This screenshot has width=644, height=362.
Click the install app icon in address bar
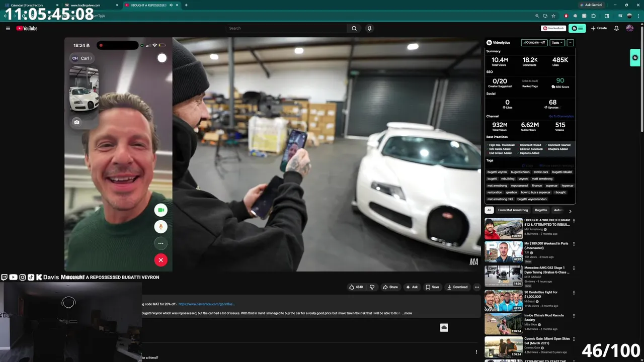point(545,16)
